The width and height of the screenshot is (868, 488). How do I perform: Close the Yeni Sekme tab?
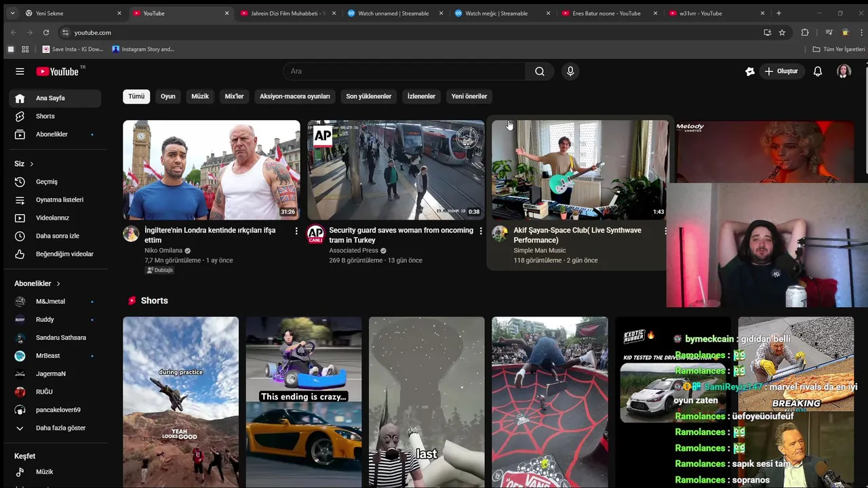[x=119, y=13]
